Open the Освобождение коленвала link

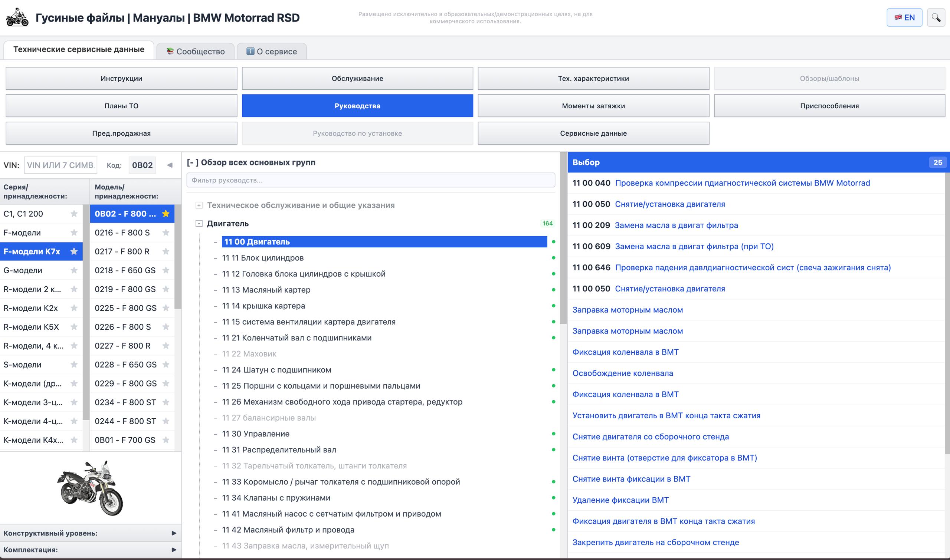click(623, 373)
